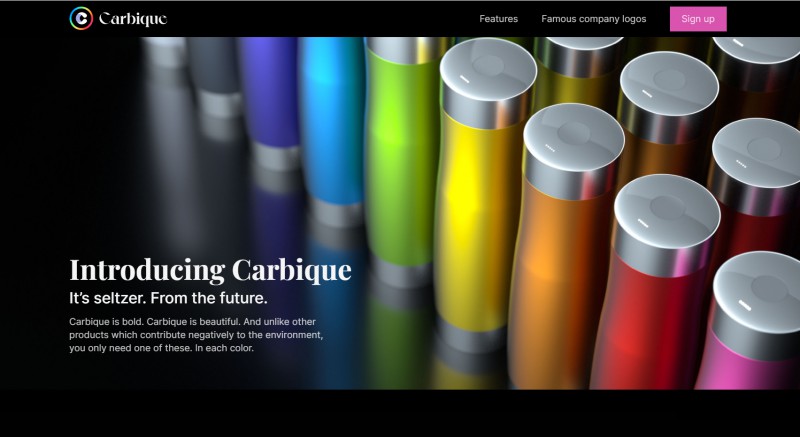Open the Features navigation link

coord(498,19)
